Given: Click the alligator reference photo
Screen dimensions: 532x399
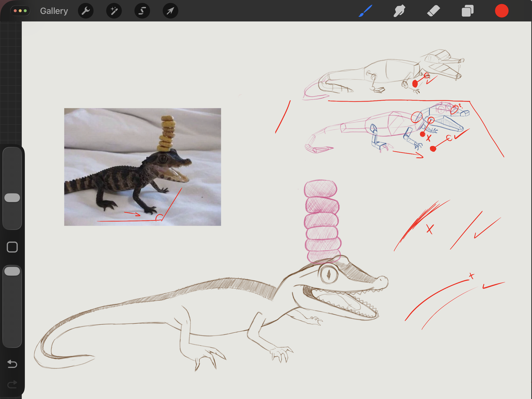Looking at the screenshot, I should click(142, 167).
